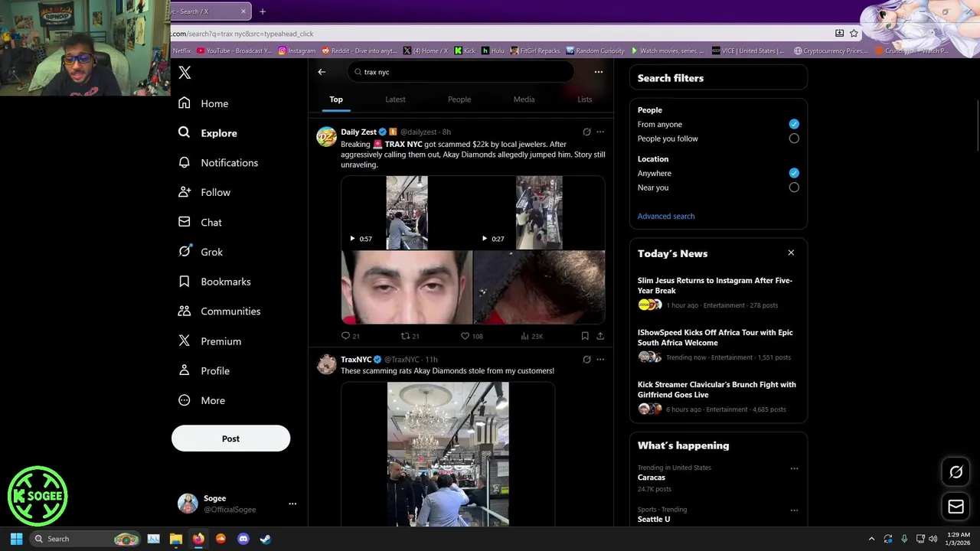Click Grok icon on TraxNYC post
Screen dimensions: 980x551
(586, 359)
